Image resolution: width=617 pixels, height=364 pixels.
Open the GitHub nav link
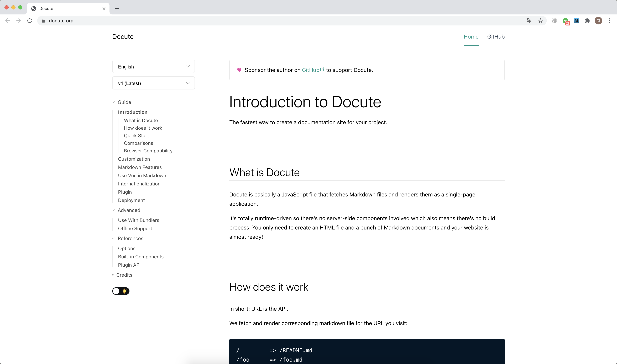coord(496,36)
